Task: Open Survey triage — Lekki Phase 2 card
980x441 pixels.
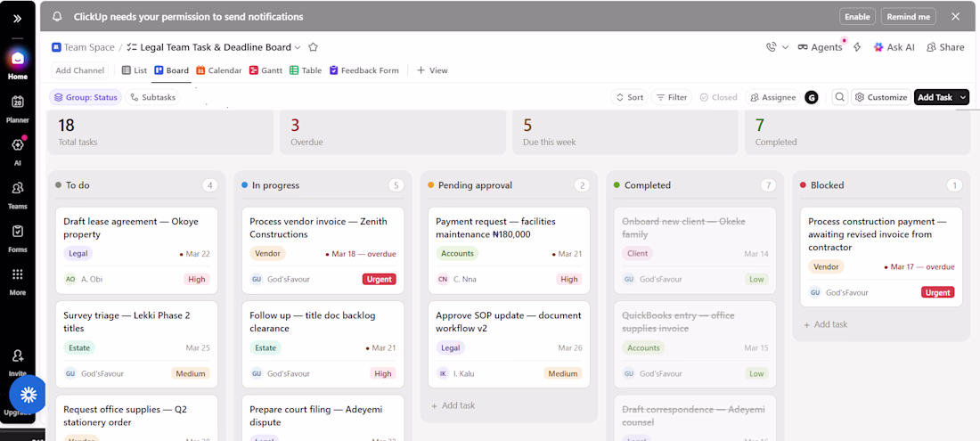Action: tap(136, 344)
